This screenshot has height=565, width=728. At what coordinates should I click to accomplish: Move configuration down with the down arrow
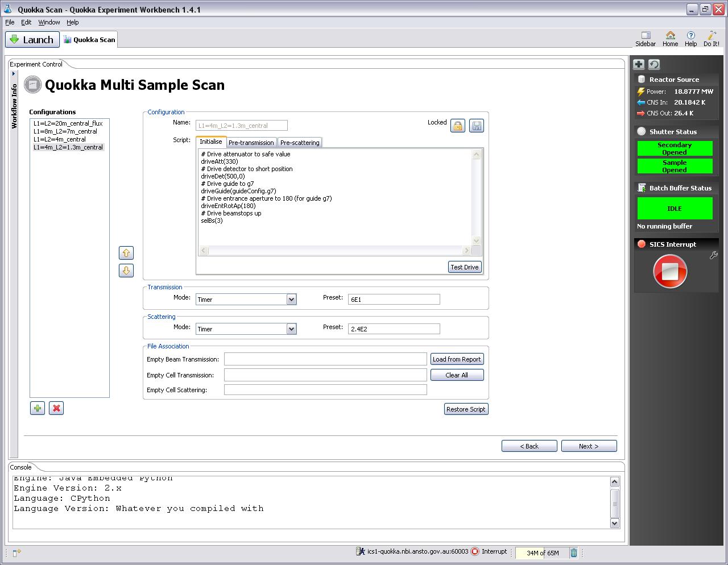pyautogui.click(x=126, y=271)
